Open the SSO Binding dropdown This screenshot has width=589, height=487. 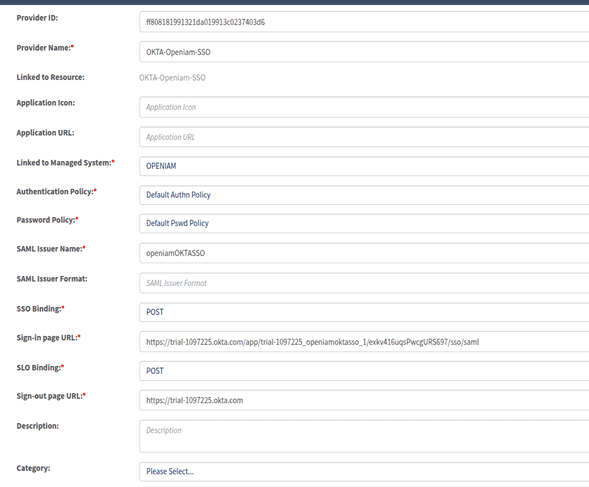[364, 312]
